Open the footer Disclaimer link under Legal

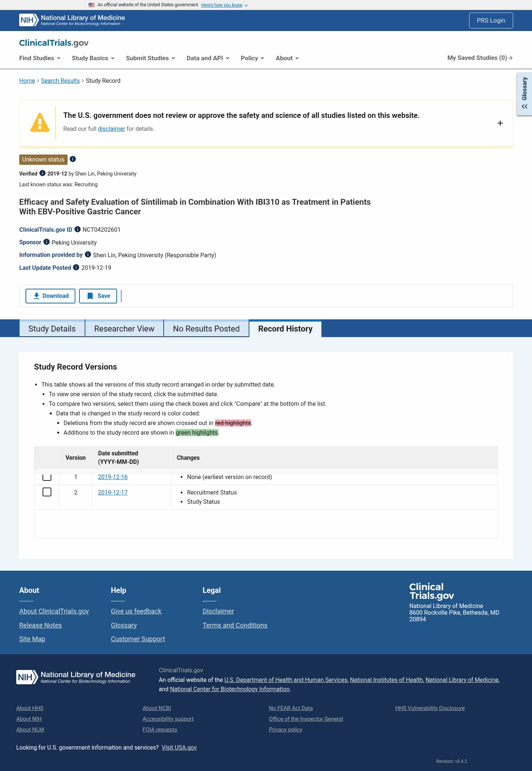coord(218,611)
